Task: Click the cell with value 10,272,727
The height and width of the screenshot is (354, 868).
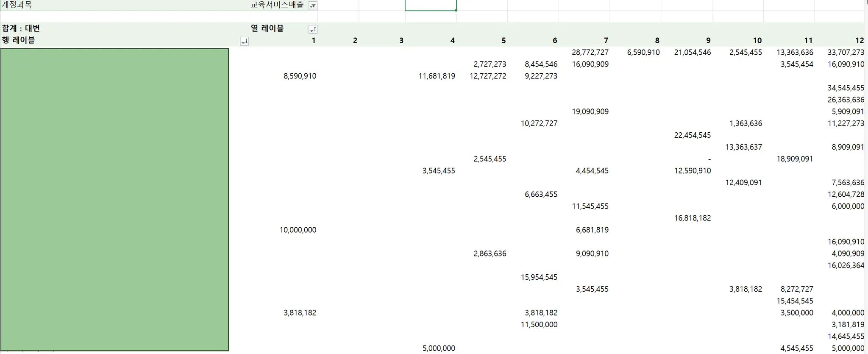Action: click(539, 124)
